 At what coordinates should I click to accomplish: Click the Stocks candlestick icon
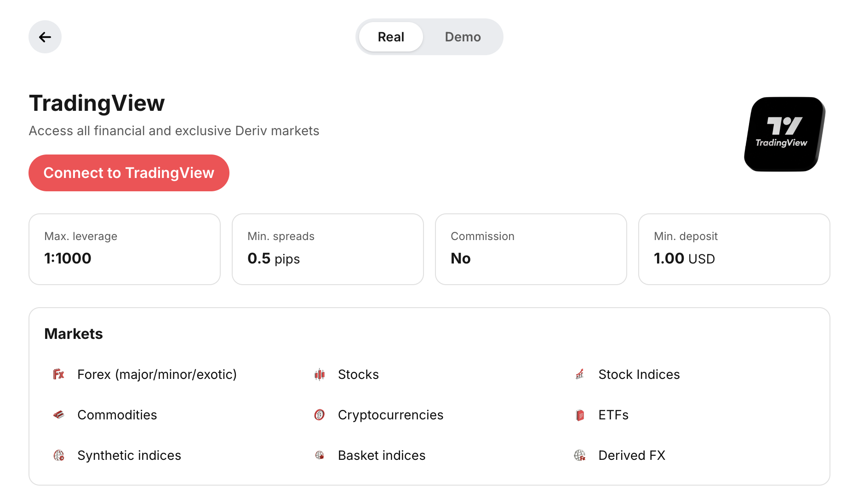coord(320,374)
